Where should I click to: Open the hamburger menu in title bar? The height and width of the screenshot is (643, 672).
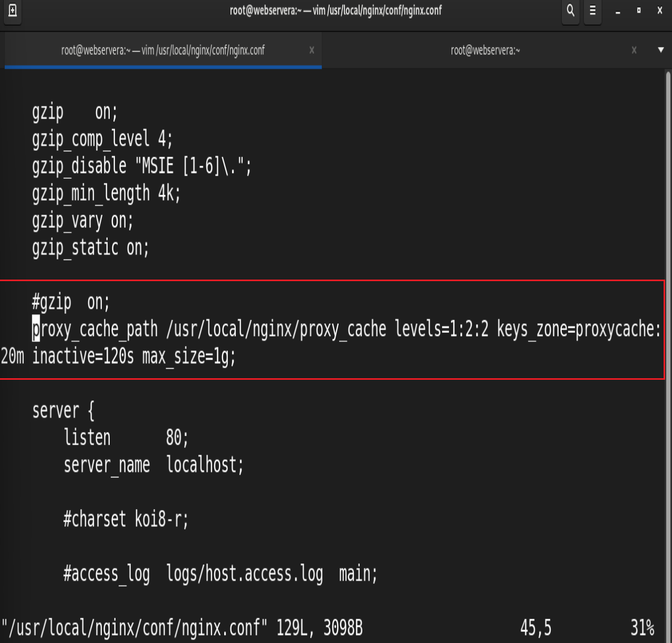[593, 11]
